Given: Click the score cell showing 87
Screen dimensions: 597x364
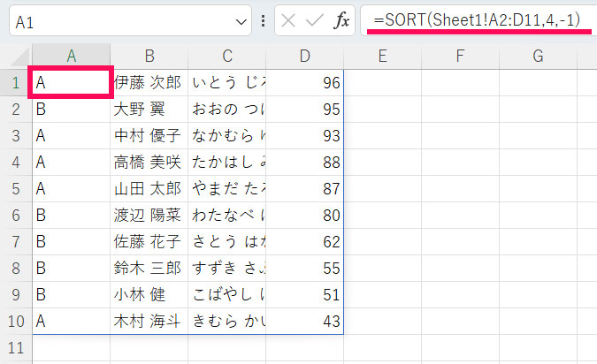Looking at the screenshot, I should (x=304, y=189).
